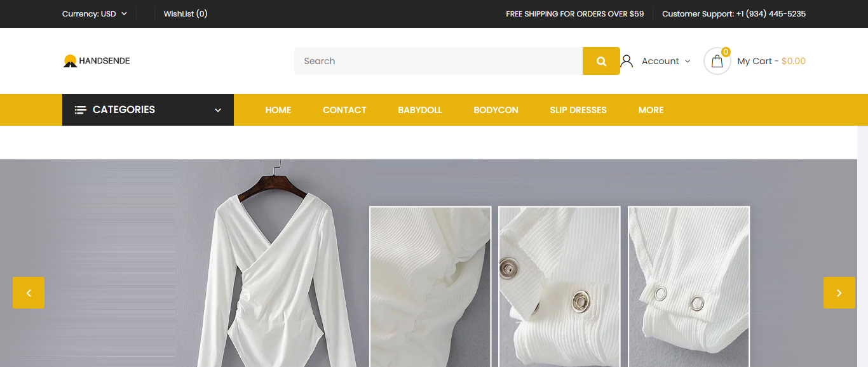Navigate to the Contact page

click(x=344, y=110)
